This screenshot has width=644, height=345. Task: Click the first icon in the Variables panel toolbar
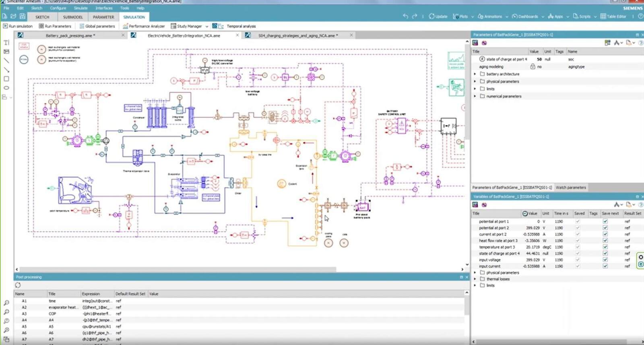point(475,205)
